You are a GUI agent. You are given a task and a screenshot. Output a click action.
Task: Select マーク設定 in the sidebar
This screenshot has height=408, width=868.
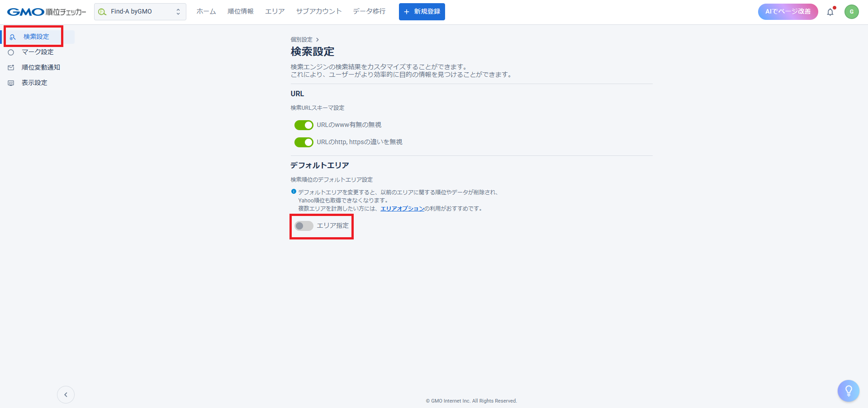[x=38, y=52]
